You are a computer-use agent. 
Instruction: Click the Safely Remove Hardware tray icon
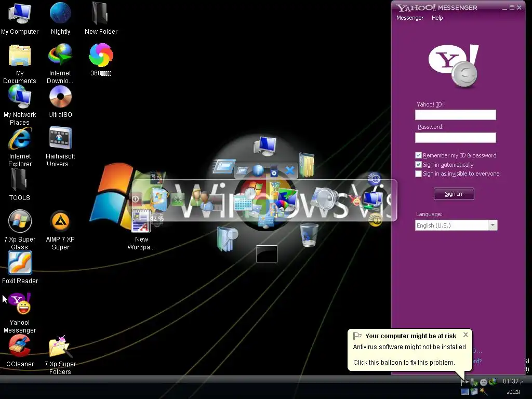(x=474, y=382)
